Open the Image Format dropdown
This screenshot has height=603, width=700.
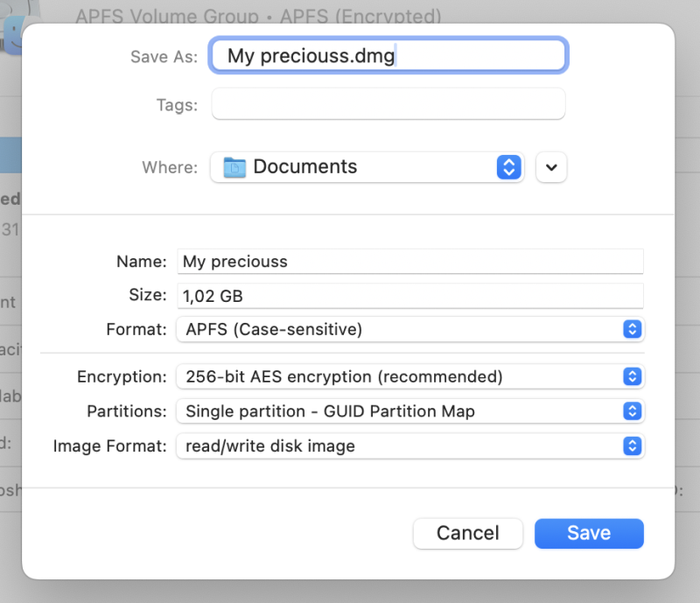pyautogui.click(x=394, y=446)
